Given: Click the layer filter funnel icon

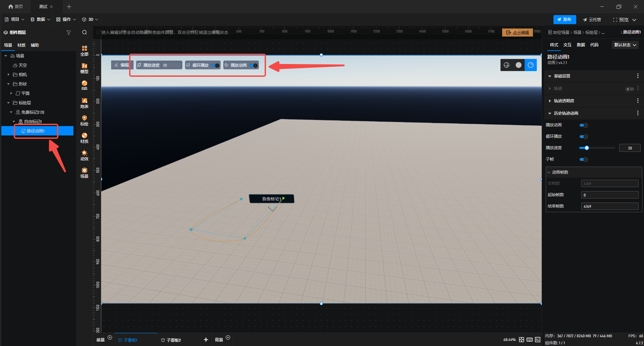Looking at the screenshot, I should click(68, 33).
